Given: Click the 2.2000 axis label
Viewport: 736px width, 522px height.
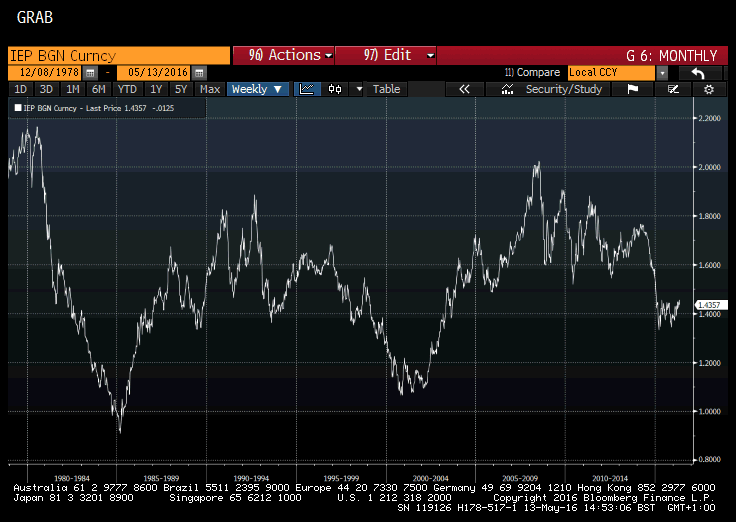Looking at the screenshot, I should point(709,118).
